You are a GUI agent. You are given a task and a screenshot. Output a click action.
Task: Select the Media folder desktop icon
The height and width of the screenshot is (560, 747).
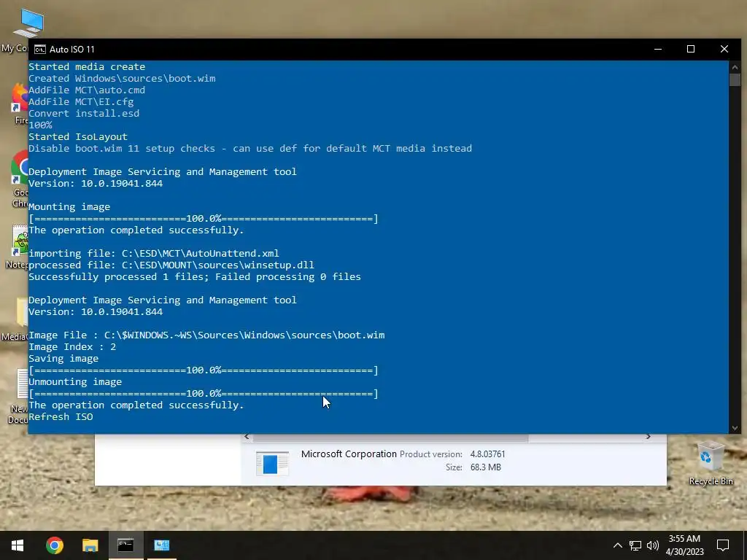click(15, 320)
